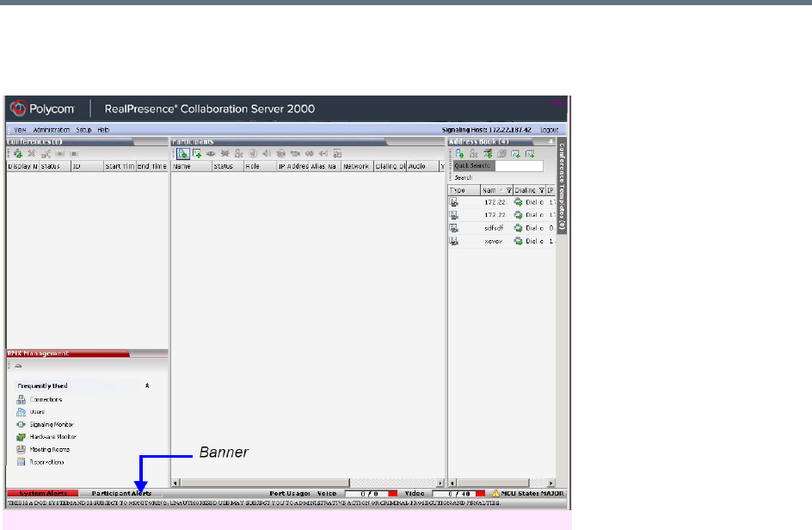
Task: Click the Voice port usage gauge
Action: (371, 493)
